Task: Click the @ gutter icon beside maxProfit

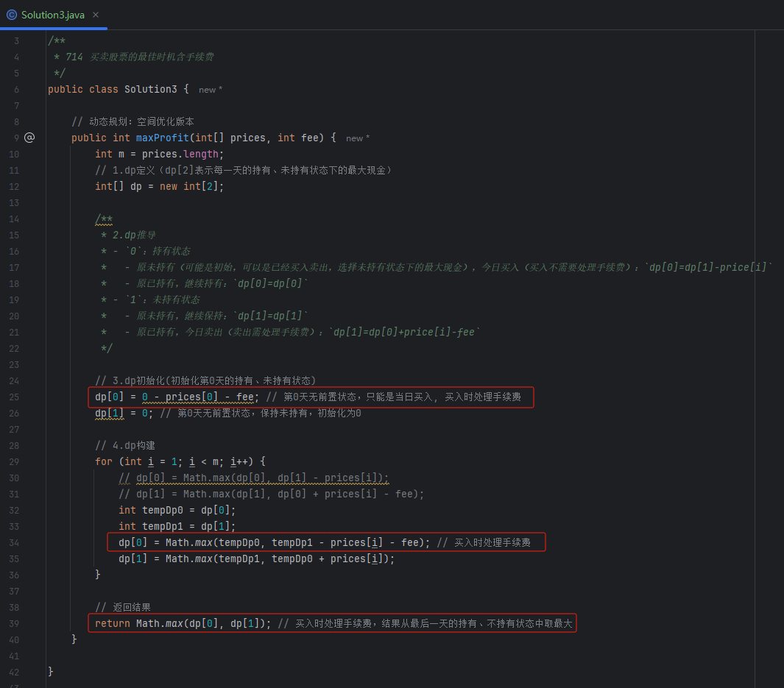Action: pos(29,138)
